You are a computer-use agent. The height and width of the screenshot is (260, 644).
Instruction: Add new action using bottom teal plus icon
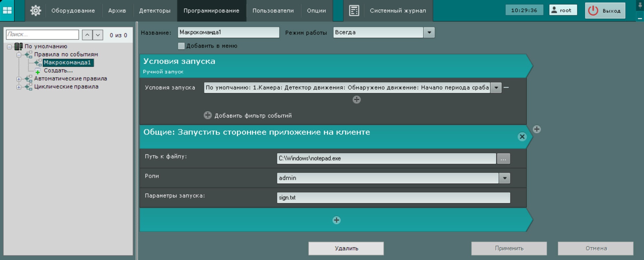coord(336,220)
